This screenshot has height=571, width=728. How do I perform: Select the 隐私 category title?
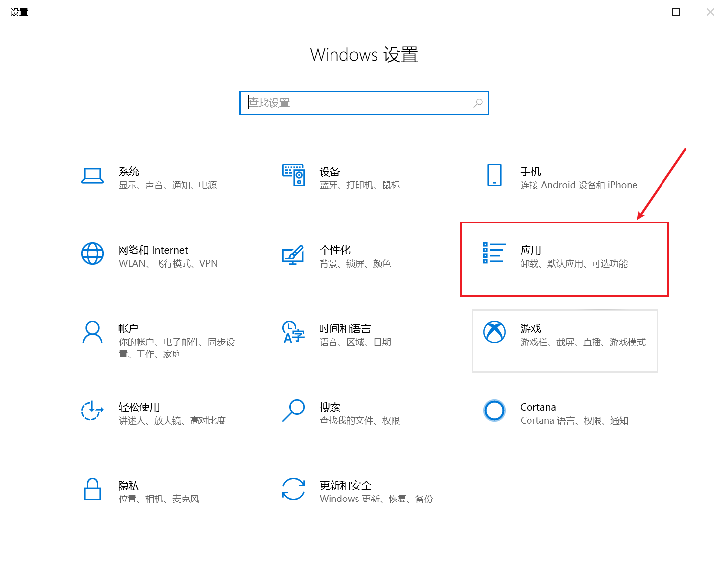click(129, 486)
